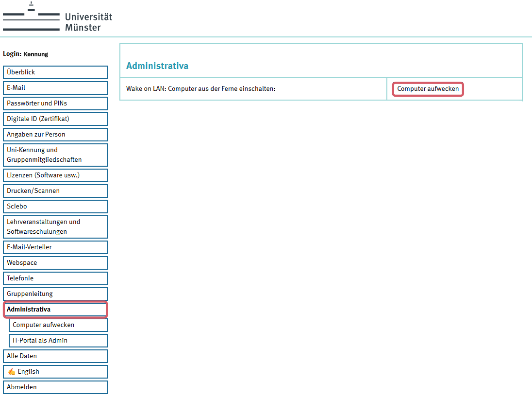532x398 pixels.
Task: Switch language to English
Action: click(55, 372)
